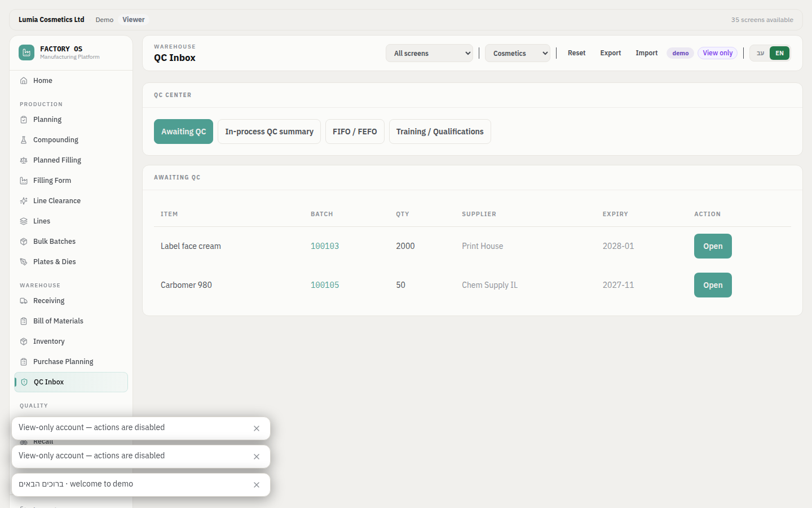
Task: Click the View only badge
Action: (718, 53)
